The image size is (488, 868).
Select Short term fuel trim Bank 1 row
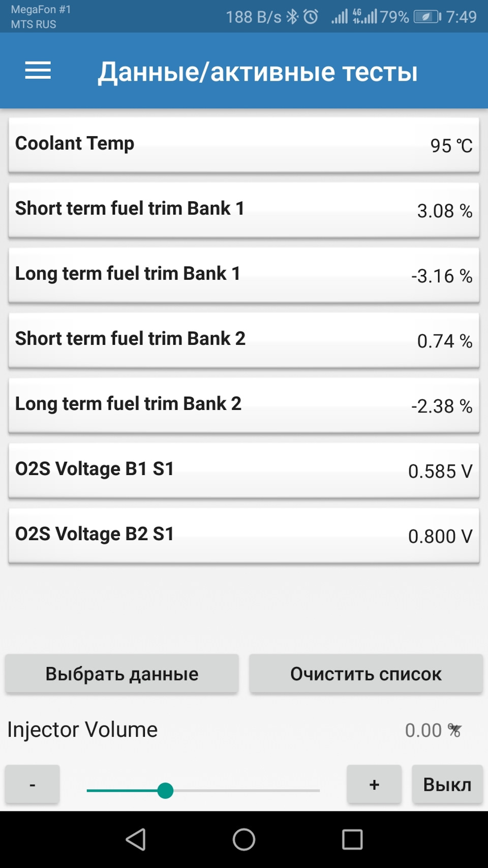pos(244,210)
